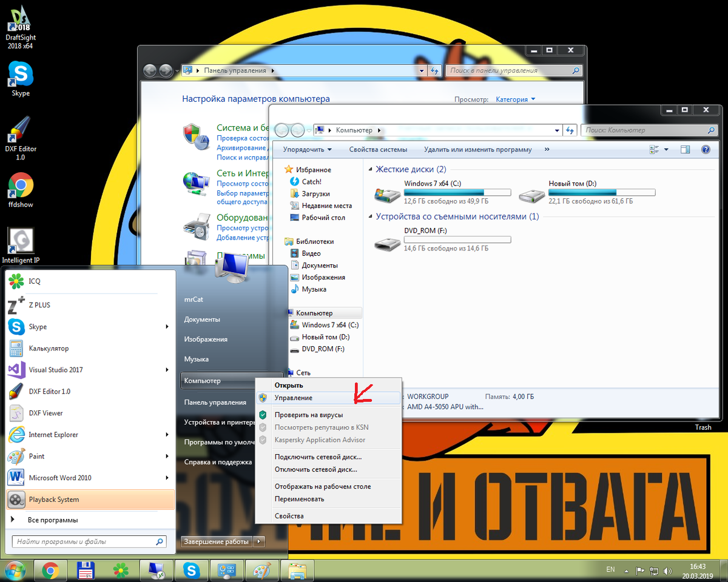Open Windows Explorer on the taskbar
Screen dimensions: 728x582
pos(298,570)
